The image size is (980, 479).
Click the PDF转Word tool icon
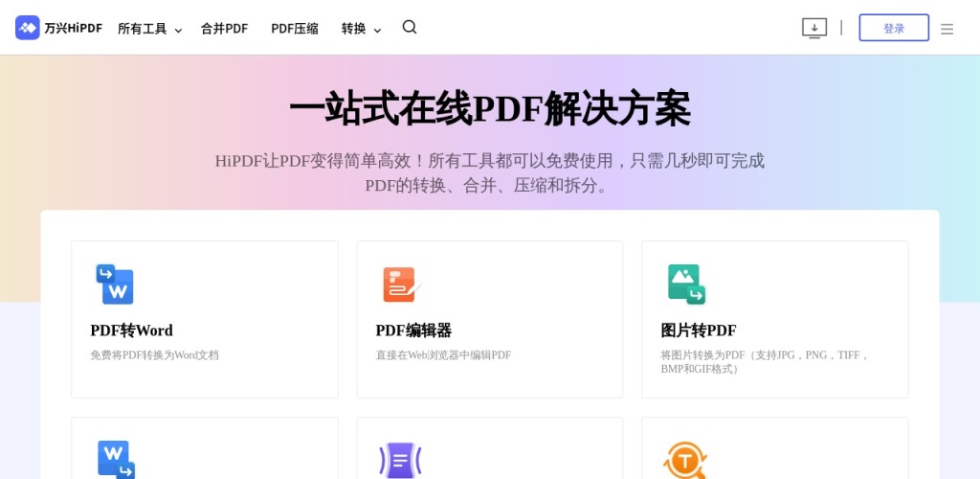pyautogui.click(x=115, y=285)
